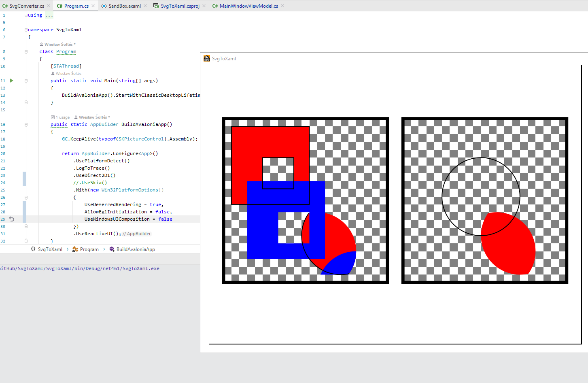588x383 pixels.
Task: Collapse the SvgToXaml namespace block
Action: click(x=26, y=30)
